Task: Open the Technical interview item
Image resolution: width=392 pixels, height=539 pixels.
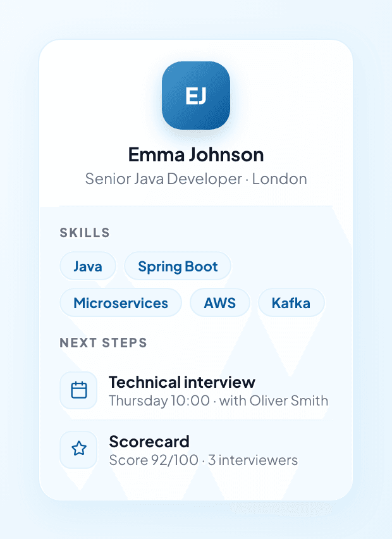Action: (194, 390)
